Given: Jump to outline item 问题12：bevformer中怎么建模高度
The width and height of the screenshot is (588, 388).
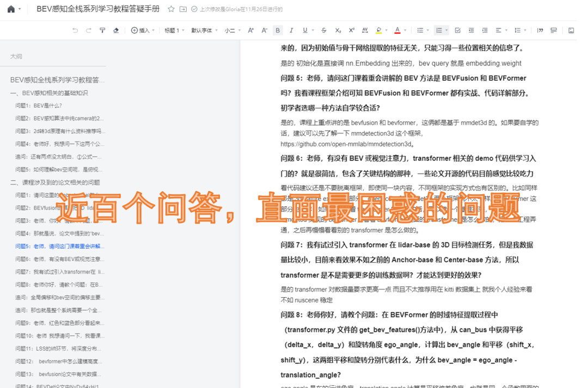Looking at the screenshot, I should [x=58, y=361].
